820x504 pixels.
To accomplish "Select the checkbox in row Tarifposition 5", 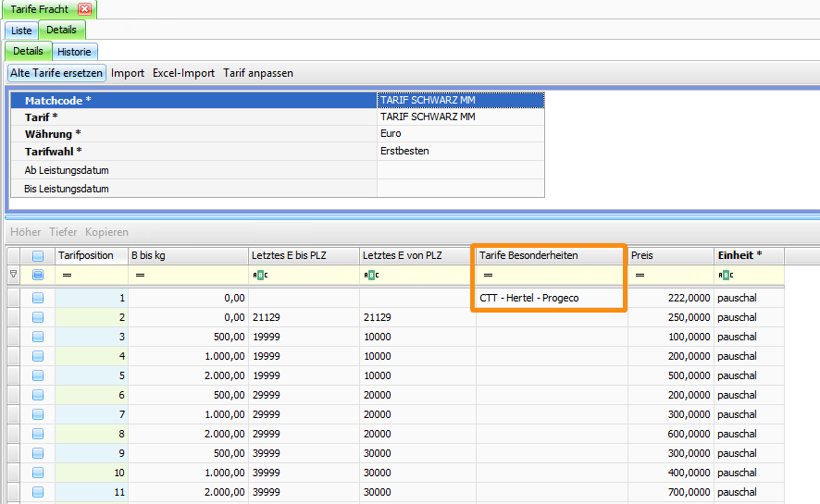I will click(38, 375).
